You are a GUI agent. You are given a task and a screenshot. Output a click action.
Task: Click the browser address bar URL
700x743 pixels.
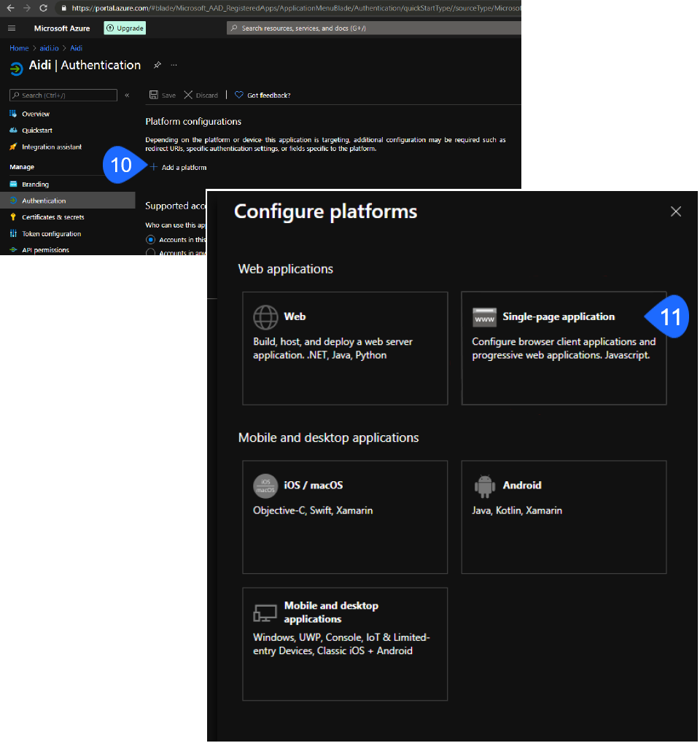296,8
